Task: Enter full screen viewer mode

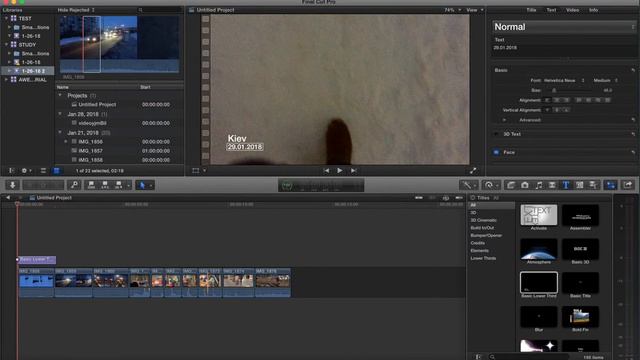Action: 473,171
